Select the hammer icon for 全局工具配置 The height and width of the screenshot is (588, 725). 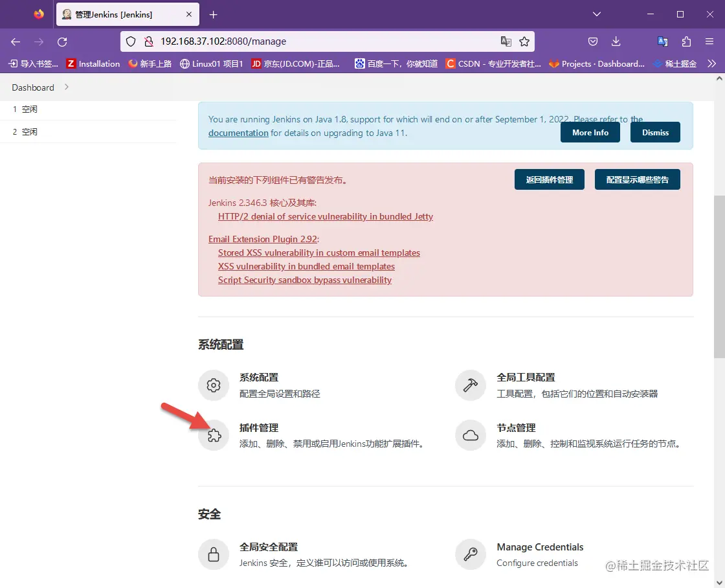pyautogui.click(x=470, y=385)
